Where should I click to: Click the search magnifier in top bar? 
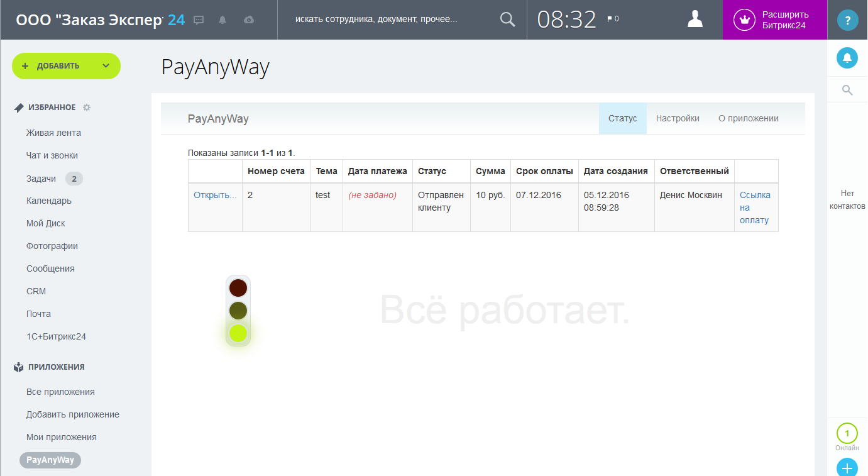[507, 19]
